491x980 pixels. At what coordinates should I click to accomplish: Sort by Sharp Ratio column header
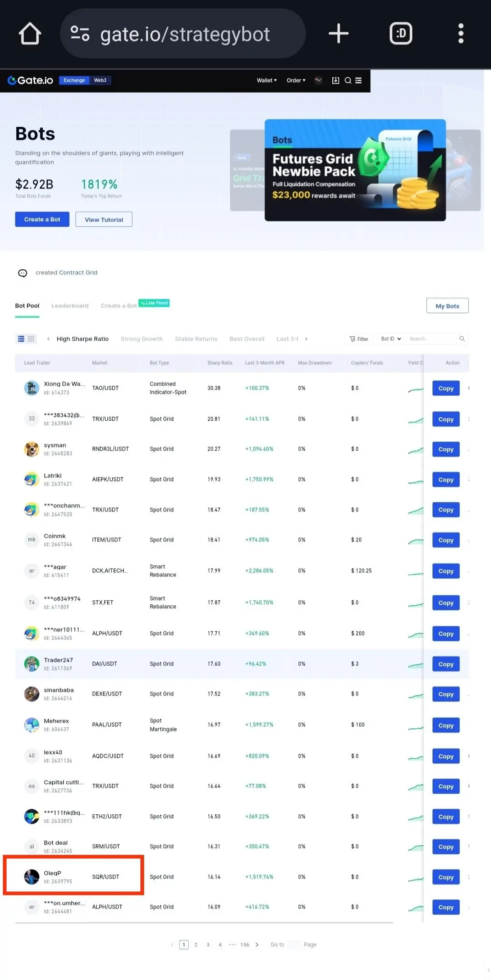(x=220, y=363)
